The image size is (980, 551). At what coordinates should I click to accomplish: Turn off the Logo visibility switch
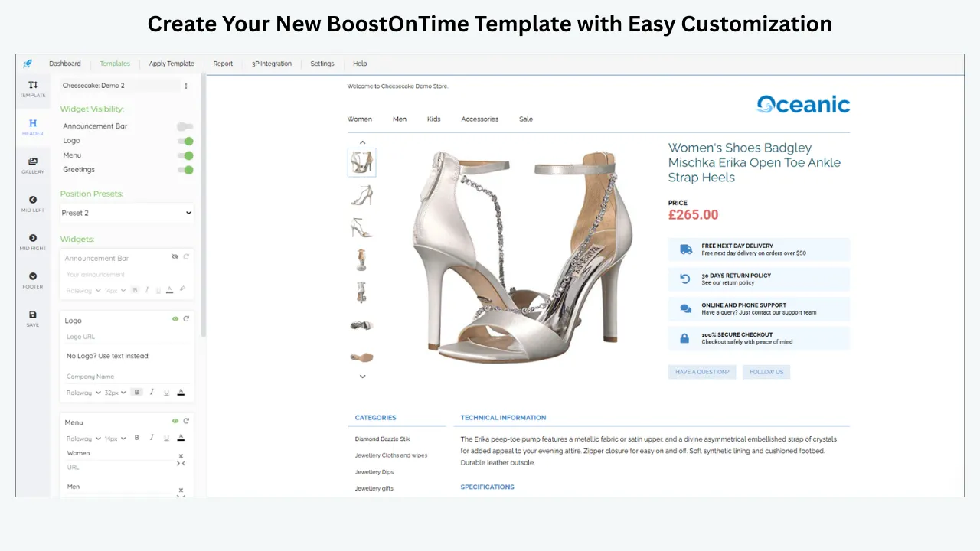click(185, 141)
